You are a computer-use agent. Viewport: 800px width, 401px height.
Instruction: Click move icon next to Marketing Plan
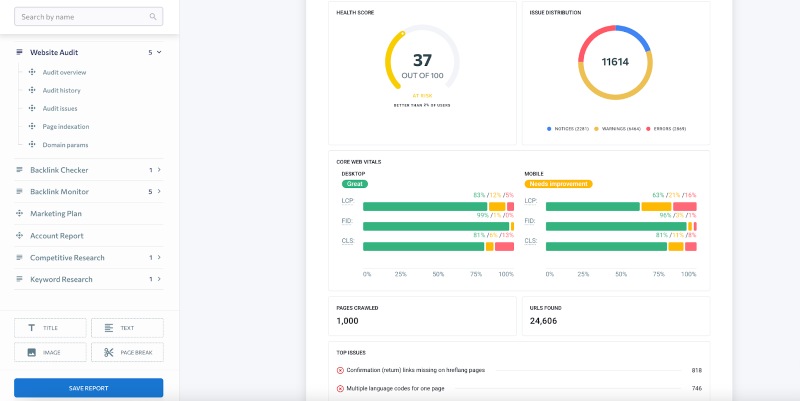coord(20,213)
